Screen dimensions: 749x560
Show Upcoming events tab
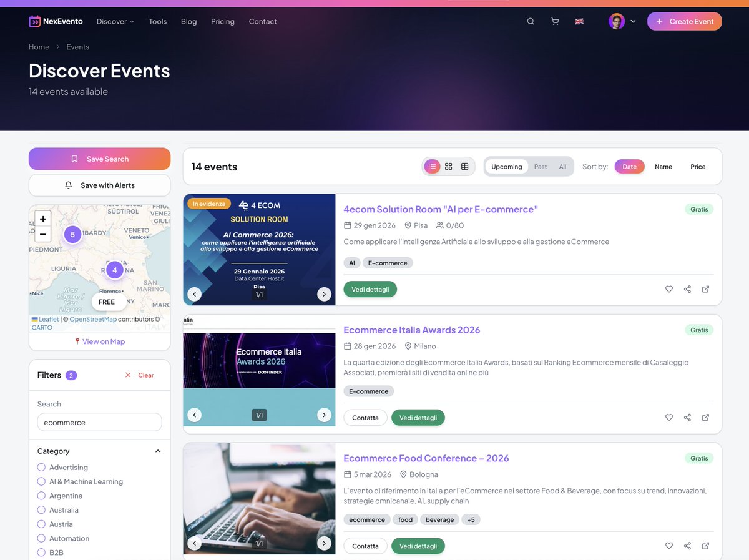(506, 167)
